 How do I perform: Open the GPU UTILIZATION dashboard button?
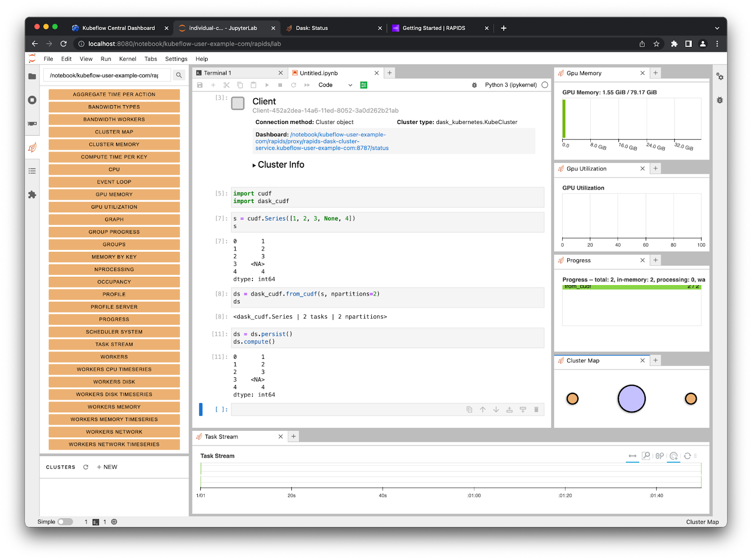[114, 207]
